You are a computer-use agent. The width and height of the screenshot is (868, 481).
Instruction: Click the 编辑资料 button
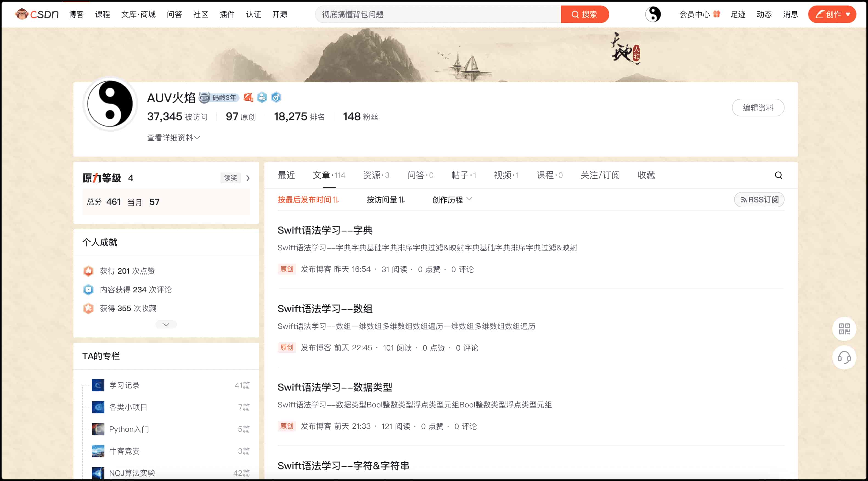tap(758, 108)
